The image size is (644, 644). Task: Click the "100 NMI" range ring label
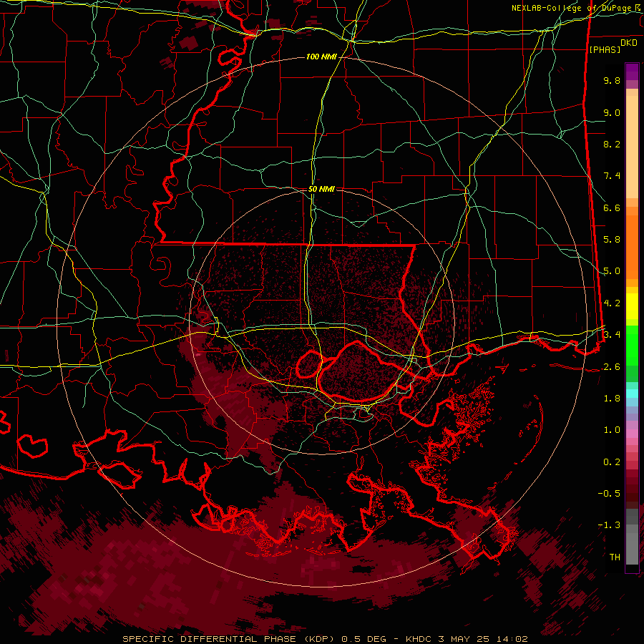click(x=321, y=57)
